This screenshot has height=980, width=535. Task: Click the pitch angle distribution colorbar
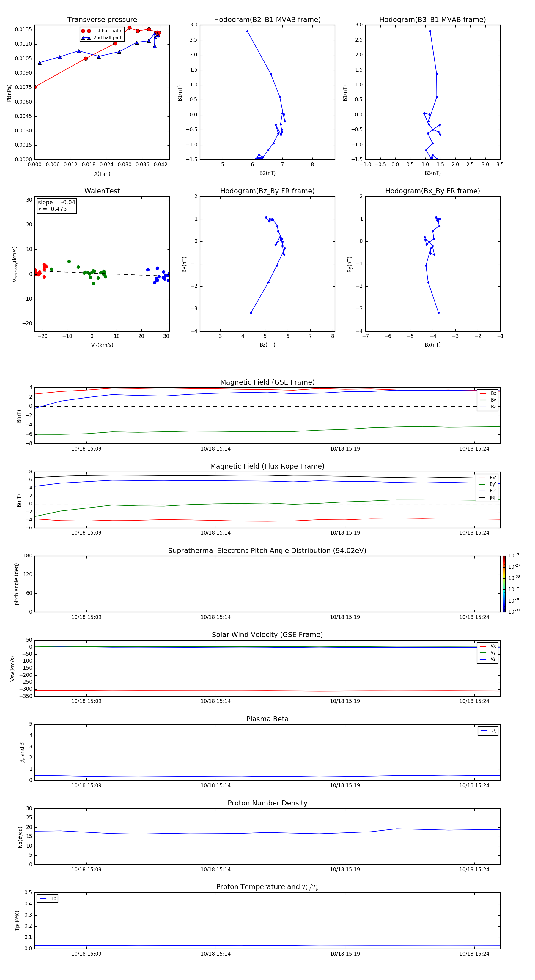click(504, 584)
